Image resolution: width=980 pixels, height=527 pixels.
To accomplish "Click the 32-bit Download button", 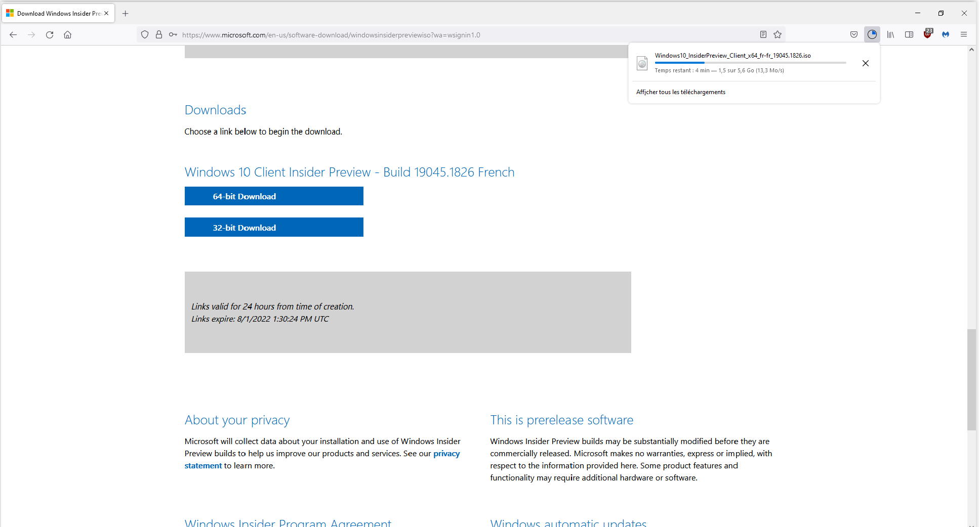I will coord(274,228).
